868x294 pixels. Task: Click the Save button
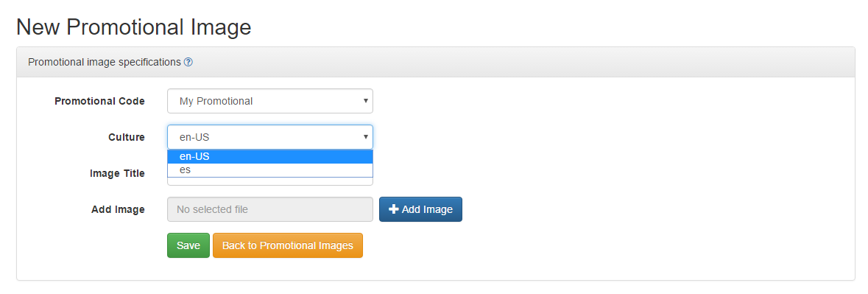coord(188,245)
